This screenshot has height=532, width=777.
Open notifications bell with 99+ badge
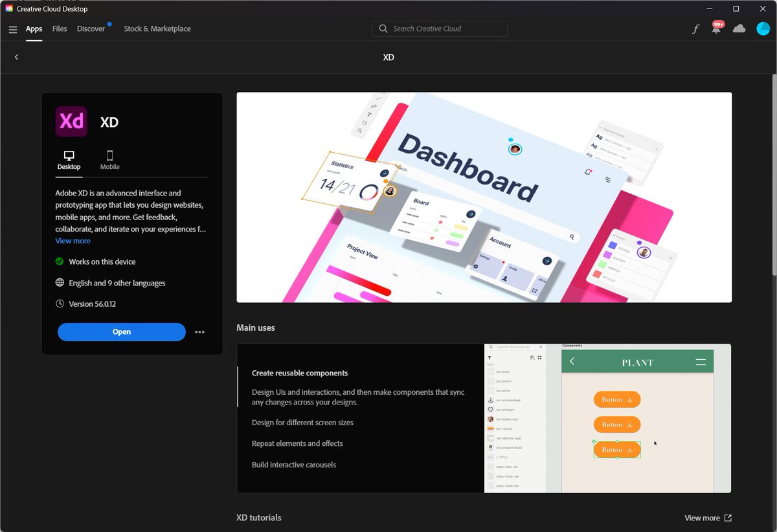pos(716,28)
